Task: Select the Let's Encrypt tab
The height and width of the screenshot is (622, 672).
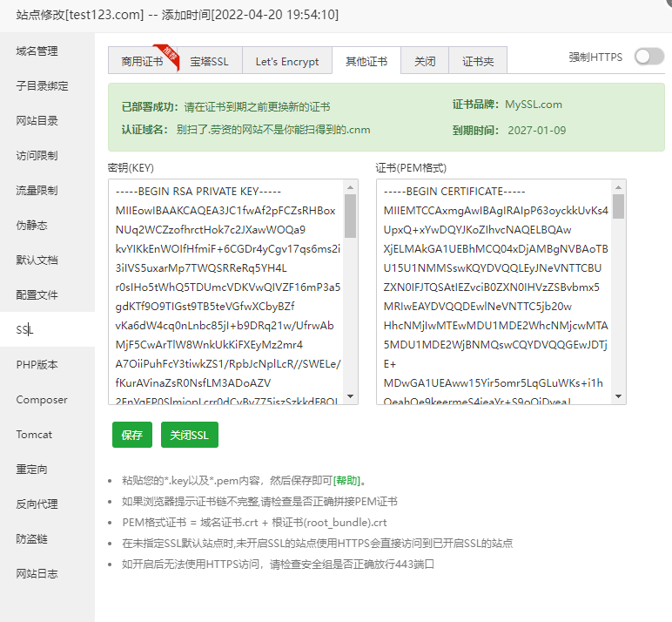Action: tap(286, 62)
